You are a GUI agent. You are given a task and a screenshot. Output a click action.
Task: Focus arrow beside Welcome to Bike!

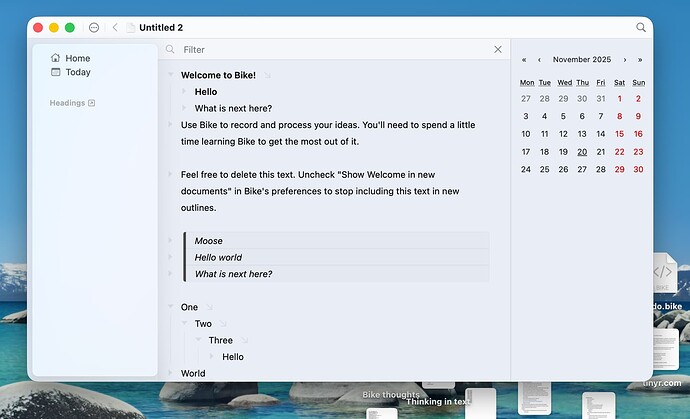click(x=267, y=76)
